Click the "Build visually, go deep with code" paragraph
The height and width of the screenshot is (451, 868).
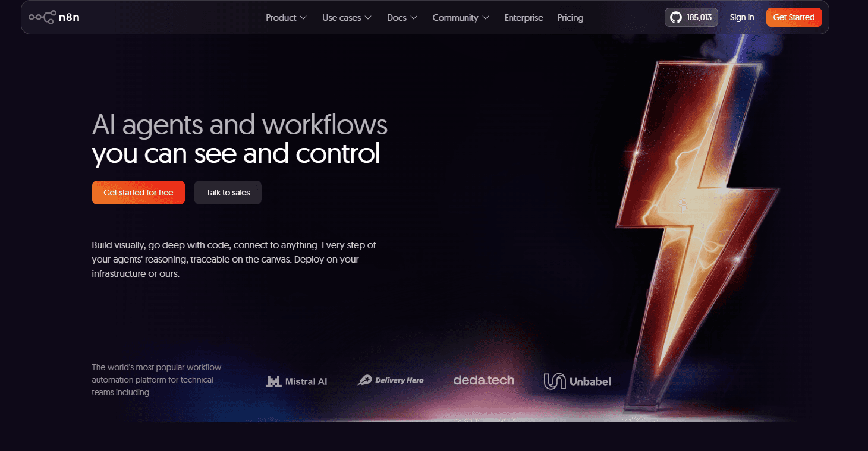(x=234, y=260)
